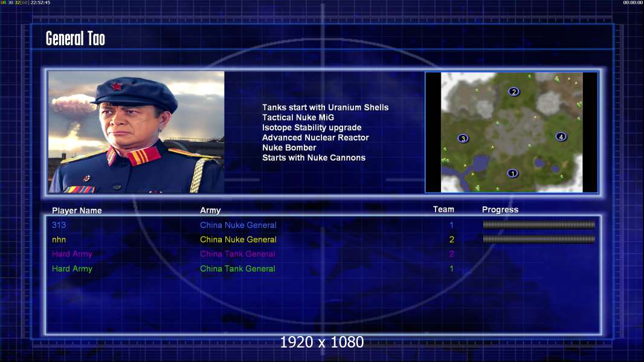Select the green Hard Army player name
Viewport: 644px width, 362px height.
click(72, 269)
